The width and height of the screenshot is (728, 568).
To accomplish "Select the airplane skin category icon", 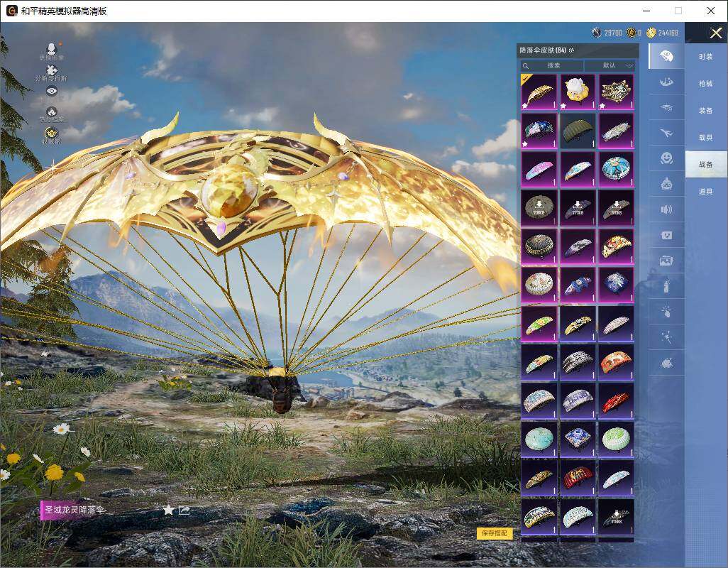I will coord(666,133).
